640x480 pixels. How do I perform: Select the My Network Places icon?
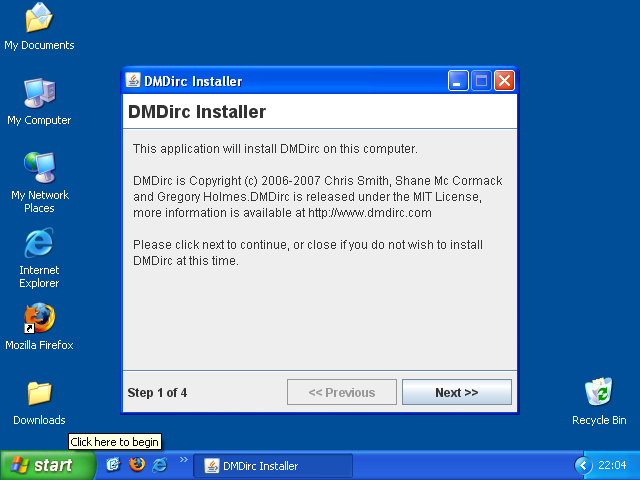click(x=40, y=182)
